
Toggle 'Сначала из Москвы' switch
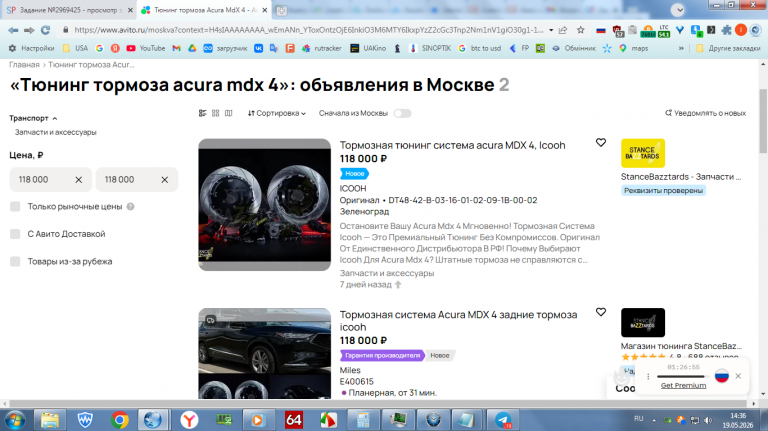tap(402, 113)
